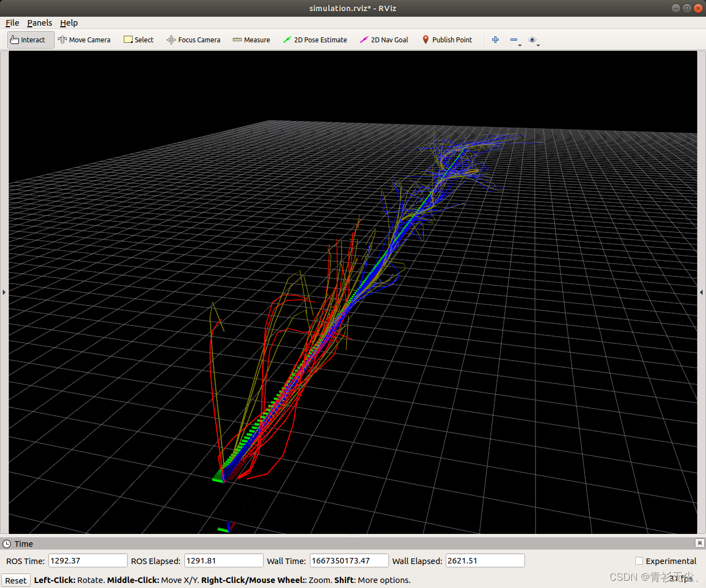Activate the Move Camera tool
Screen dimensions: 706x588
[84, 40]
